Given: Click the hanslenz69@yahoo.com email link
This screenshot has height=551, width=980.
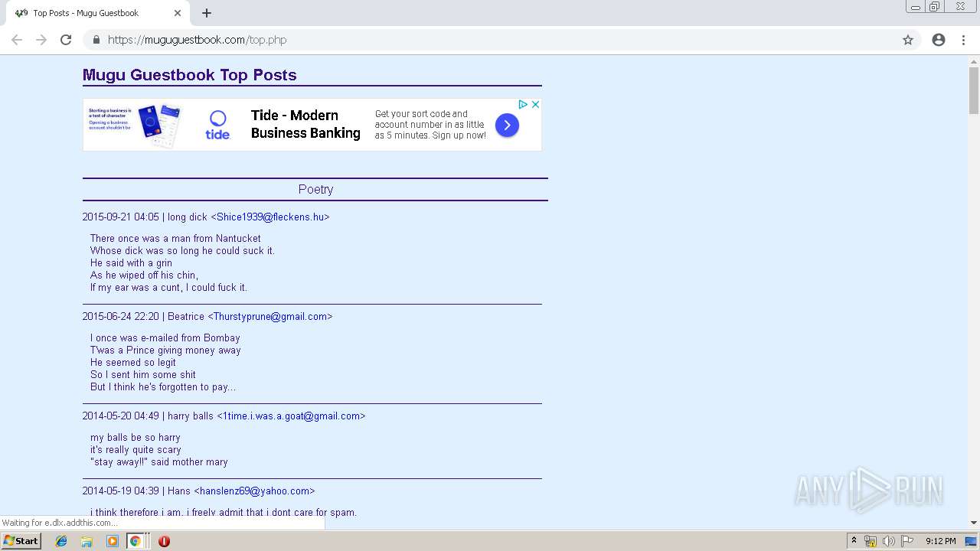Looking at the screenshot, I should pos(254,491).
